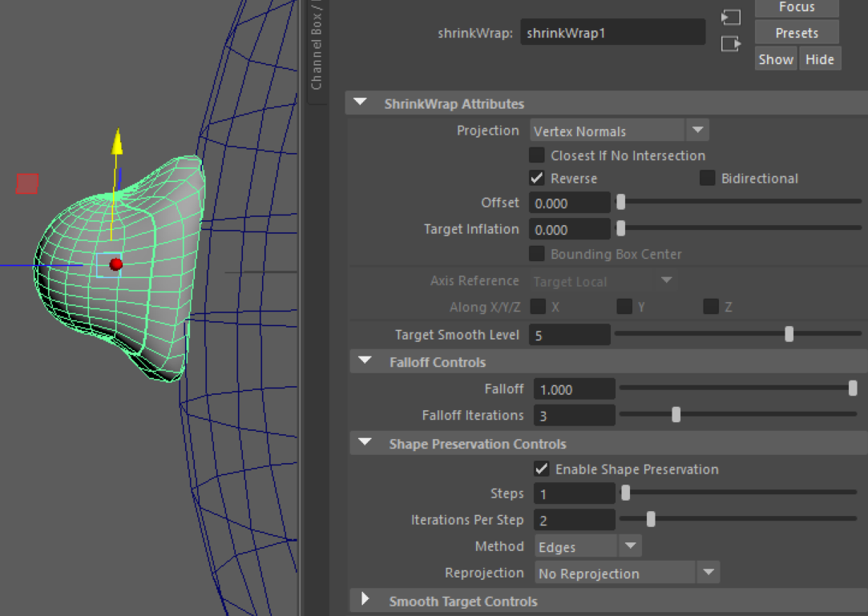Click the red center handle of the move manipulator
This screenshot has height=616, width=868.
point(117,264)
